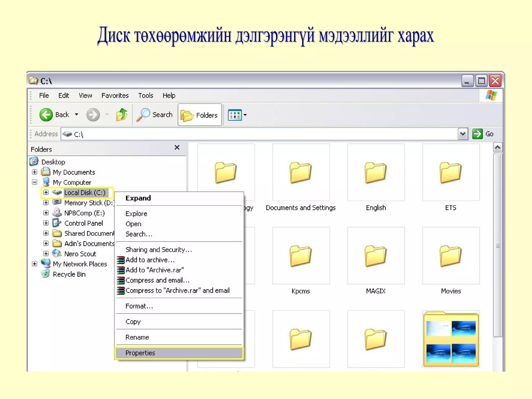Expand the My Documents tree node
Viewport: 532px width, 399px height.
click(35, 172)
